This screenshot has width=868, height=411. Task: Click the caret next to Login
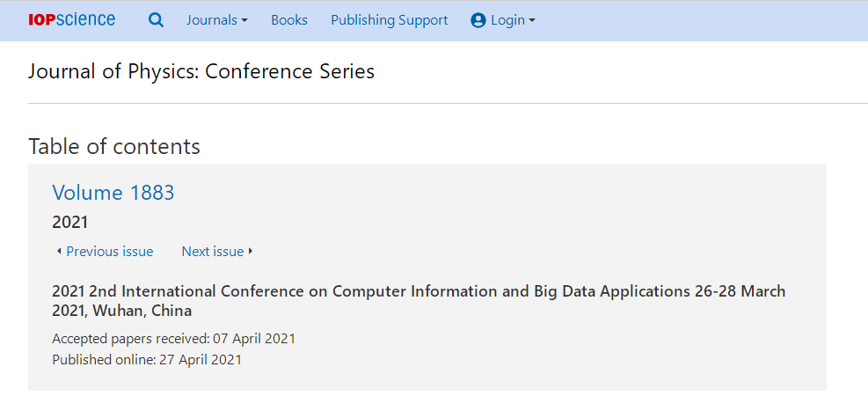531,21
